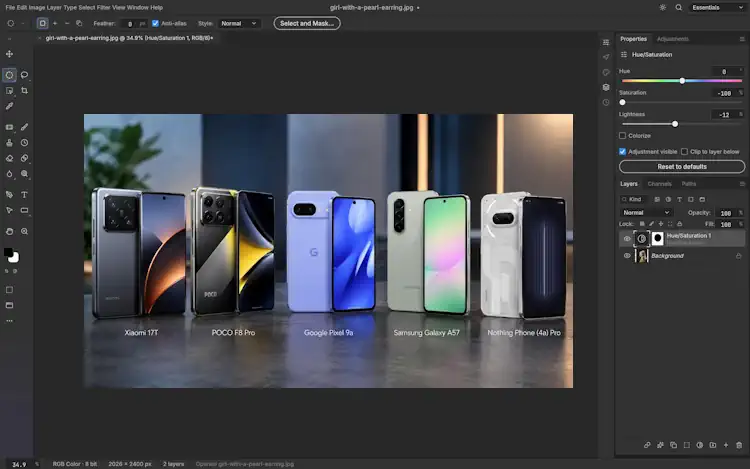750x469 pixels.
Task: Select the Object Selection tool
Action: point(9,91)
